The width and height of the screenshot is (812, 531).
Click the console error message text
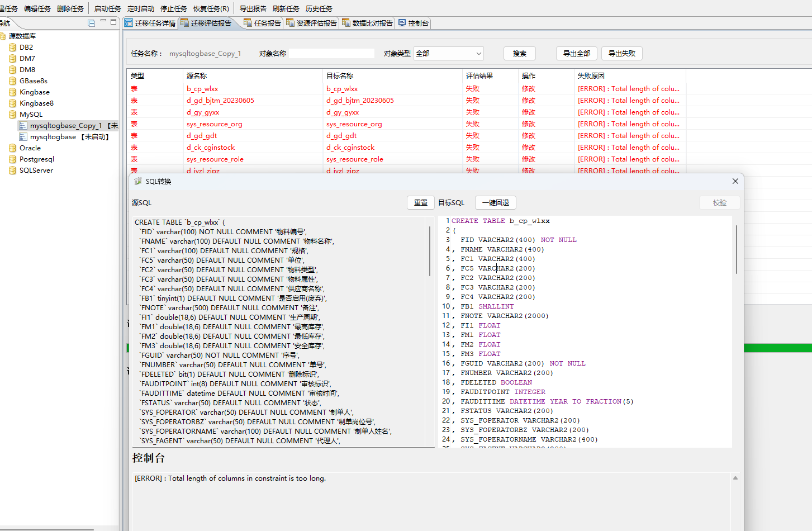point(230,478)
